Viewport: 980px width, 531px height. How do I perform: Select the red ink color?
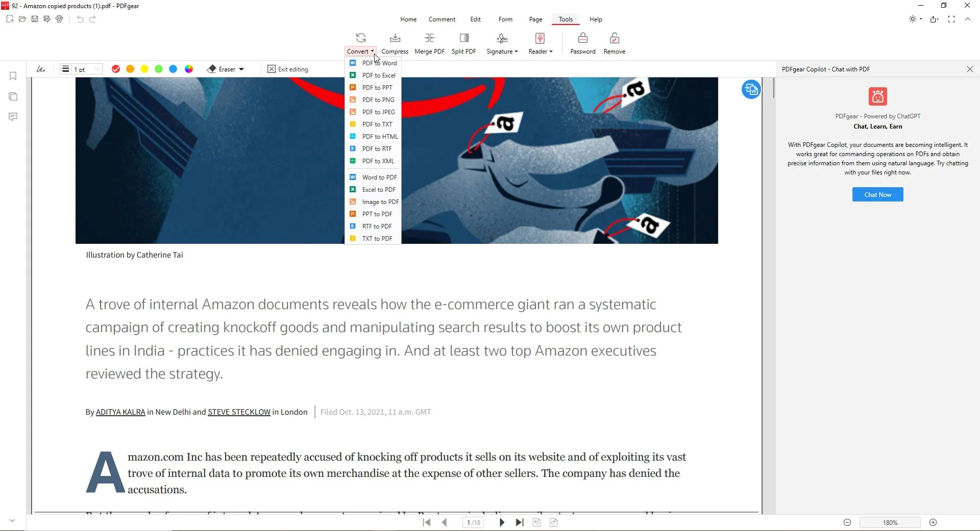click(x=116, y=69)
